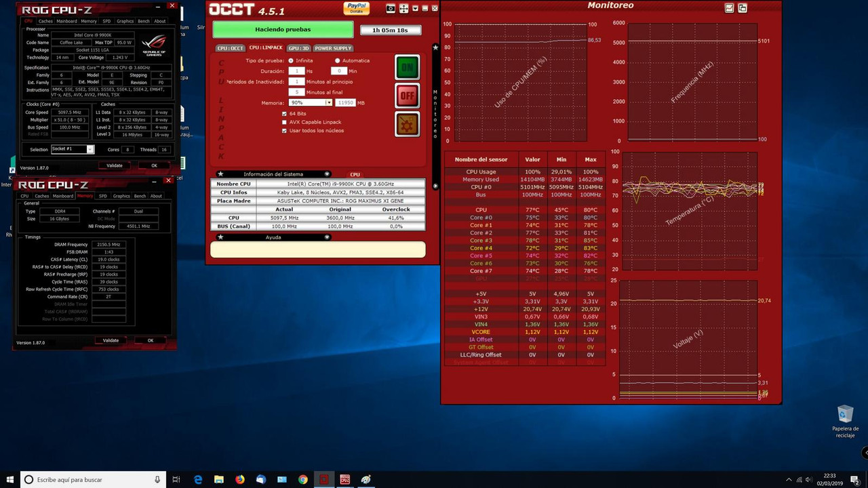Switch to OCCT via its taskbar icon

[x=324, y=479]
